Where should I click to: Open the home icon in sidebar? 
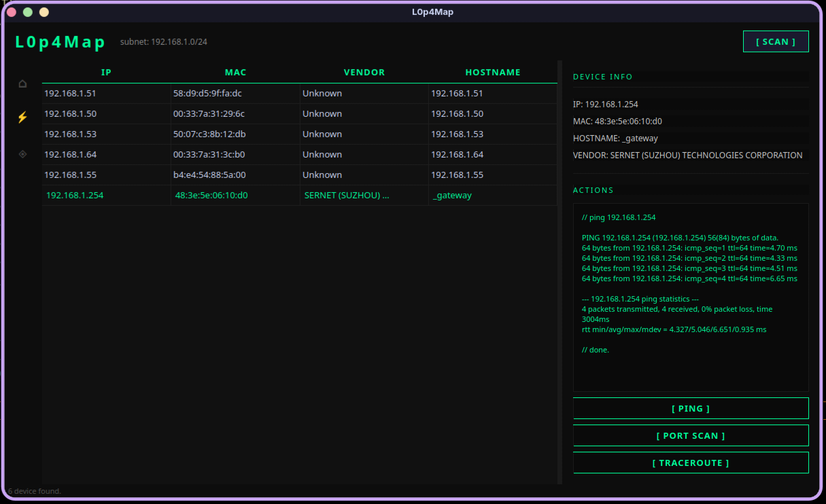coord(22,84)
